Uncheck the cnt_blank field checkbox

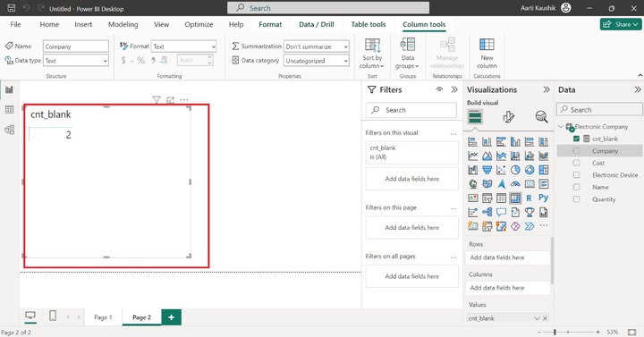click(x=576, y=139)
